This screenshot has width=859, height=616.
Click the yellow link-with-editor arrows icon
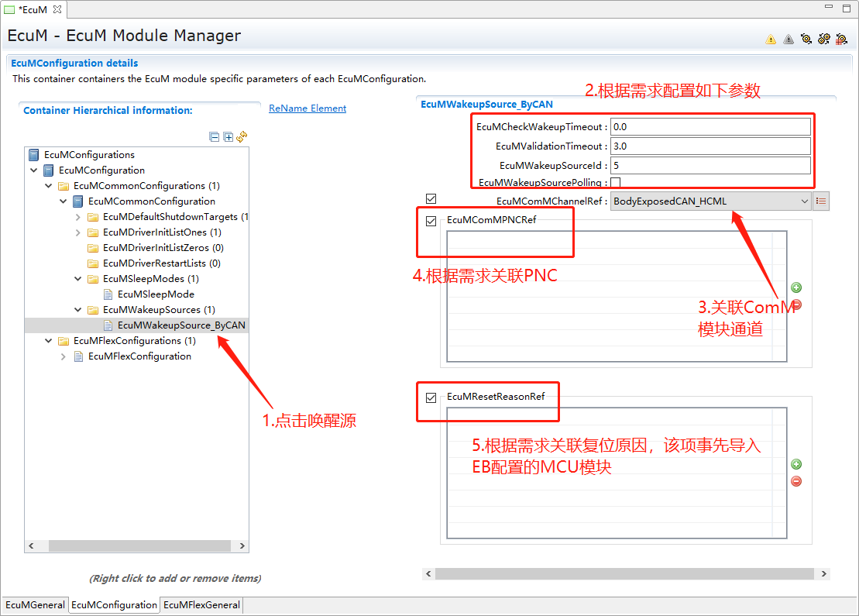[242, 136]
